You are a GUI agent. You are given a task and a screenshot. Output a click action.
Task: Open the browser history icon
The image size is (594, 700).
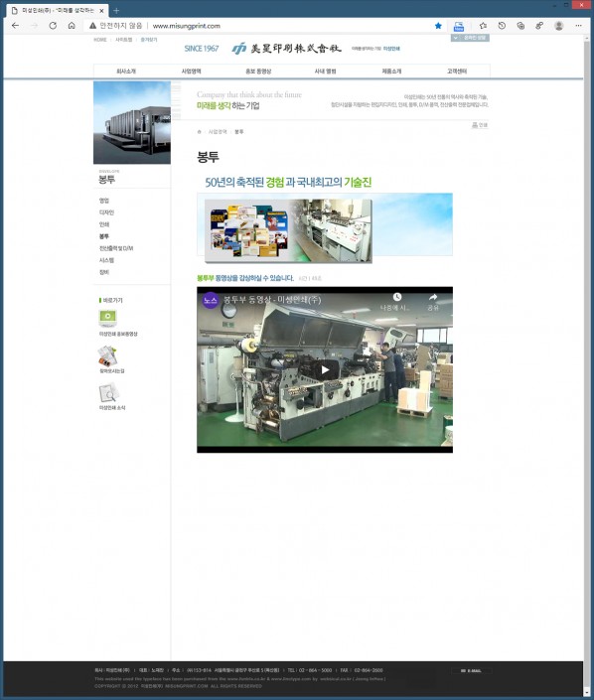pyautogui.click(x=502, y=26)
